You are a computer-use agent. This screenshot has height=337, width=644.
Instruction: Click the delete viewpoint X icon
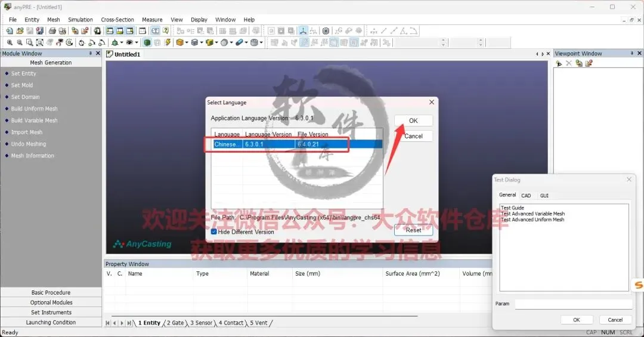click(x=569, y=63)
